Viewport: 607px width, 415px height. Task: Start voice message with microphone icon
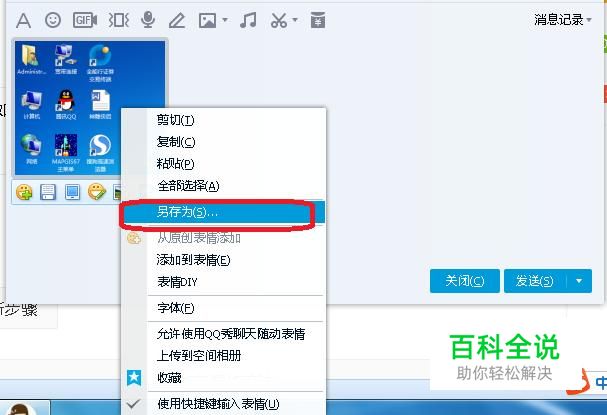pyautogui.click(x=148, y=20)
